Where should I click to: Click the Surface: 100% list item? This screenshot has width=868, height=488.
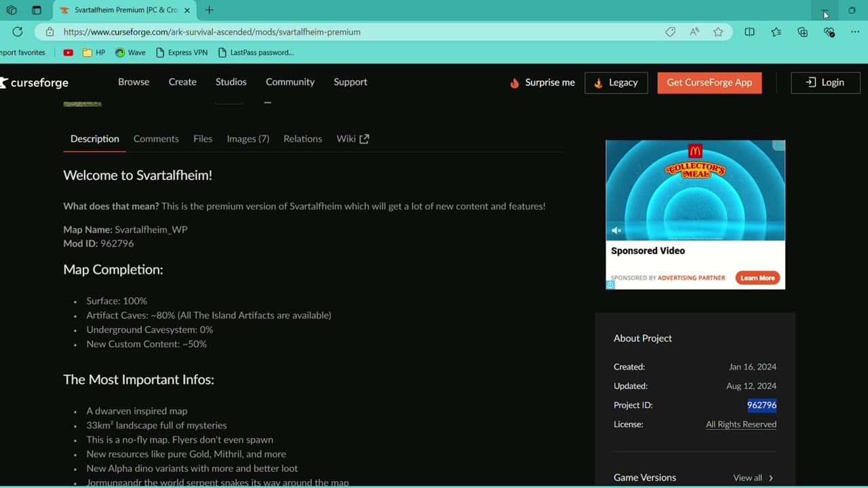(117, 301)
